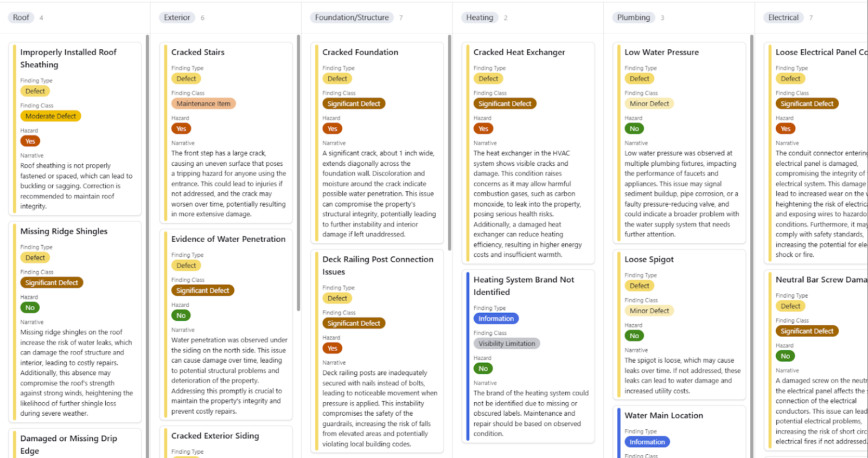The width and height of the screenshot is (868, 458).
Task: Select the Electrical column header tag
Action: click(783, 17)
